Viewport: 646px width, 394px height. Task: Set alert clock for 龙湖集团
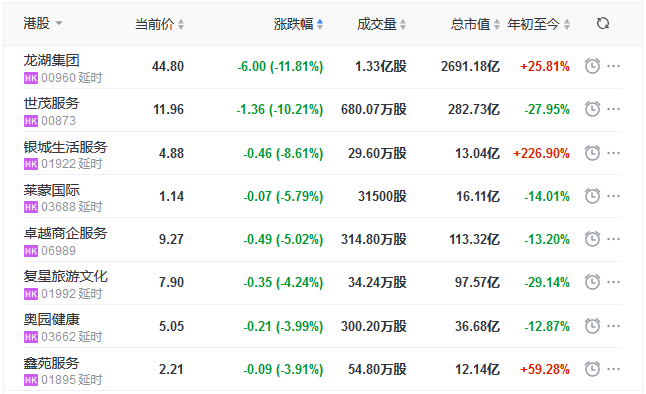coord(592,66)
